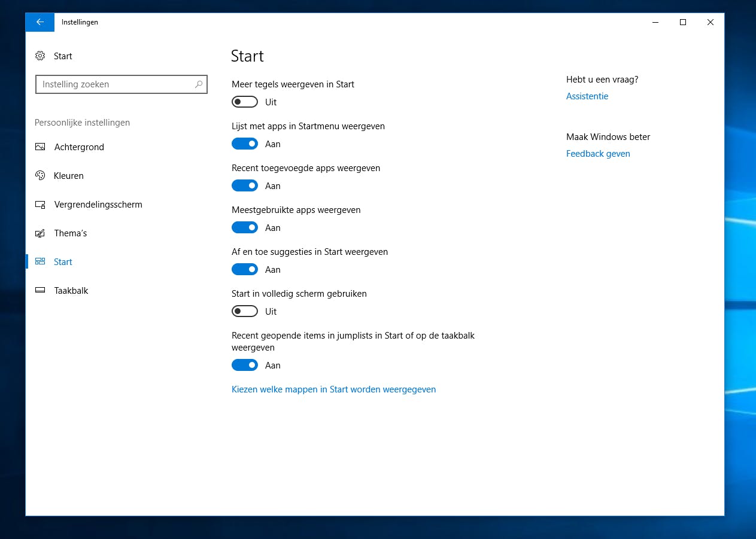Open Kiezen welke mappen in Start link

click(333, 389)
